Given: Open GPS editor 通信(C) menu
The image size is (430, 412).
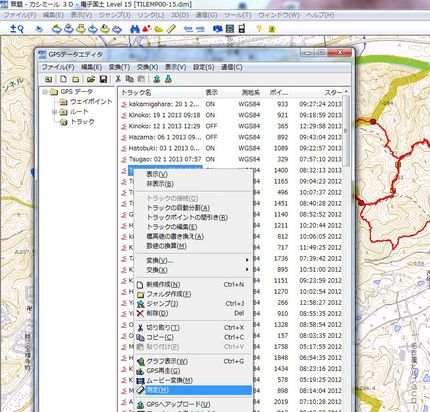Looking at the screenshot, I should click(232, 67).
